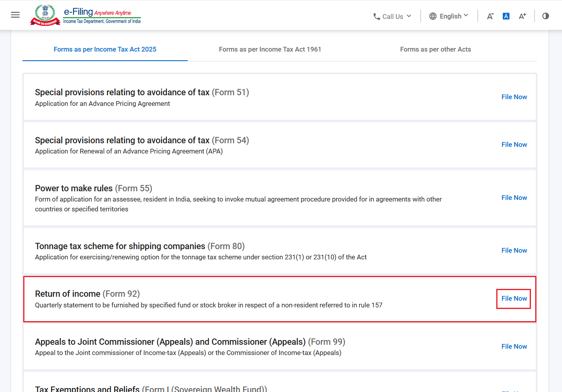Switch to Forms as per Income Tax Act 1961 tab
This screenshot has width=562, height=392.
pyautogui.click(x=270, y=49)
